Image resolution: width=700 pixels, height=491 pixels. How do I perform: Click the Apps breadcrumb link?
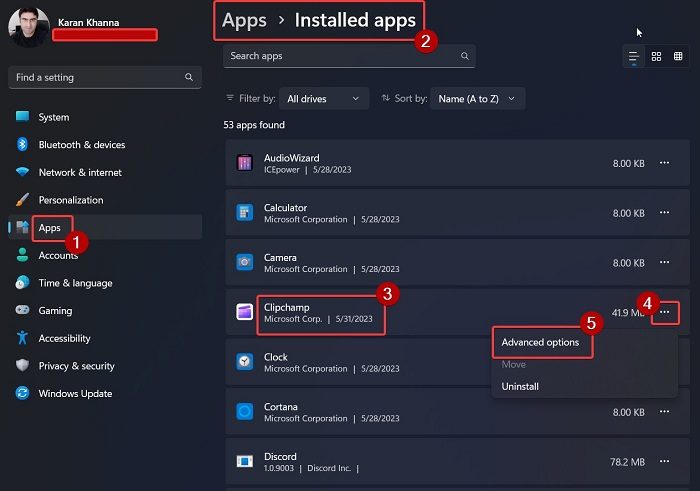[244, 21]
